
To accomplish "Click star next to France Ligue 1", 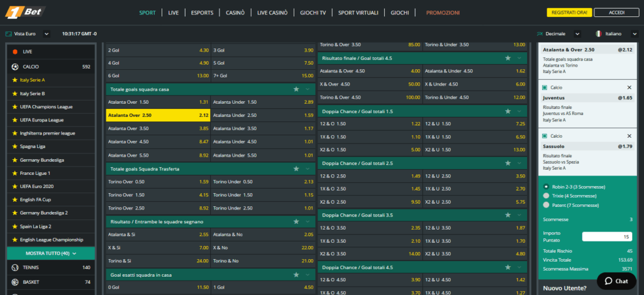I will 15,173.
